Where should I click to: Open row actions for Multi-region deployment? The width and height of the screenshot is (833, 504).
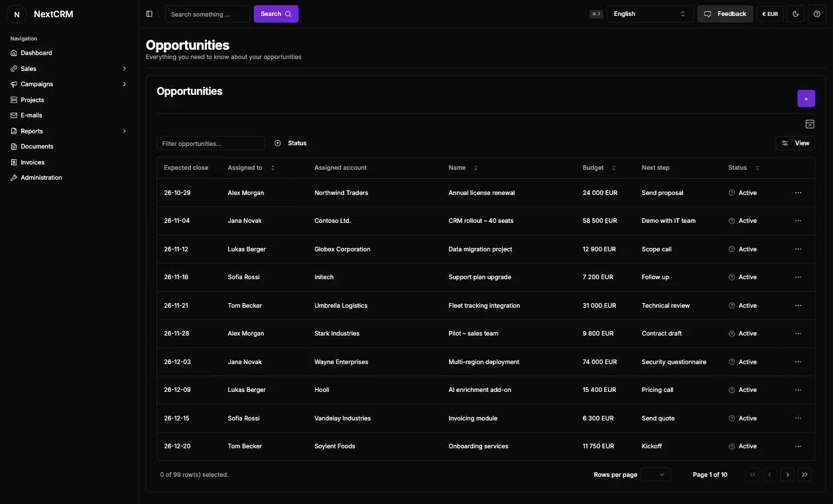(x=798, y=362)
